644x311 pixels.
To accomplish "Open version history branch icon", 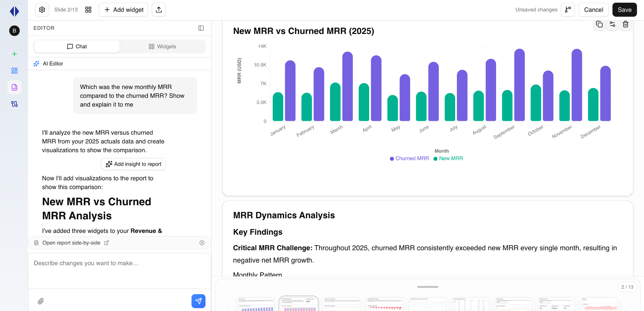I will coord(568,10).
